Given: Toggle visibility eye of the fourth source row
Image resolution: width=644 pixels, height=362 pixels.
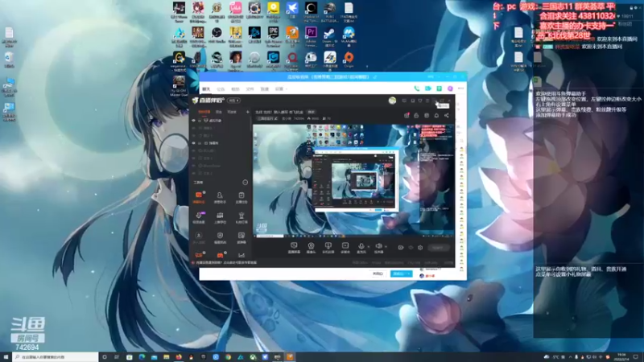Looking at the screenshot, I should 194,143.
